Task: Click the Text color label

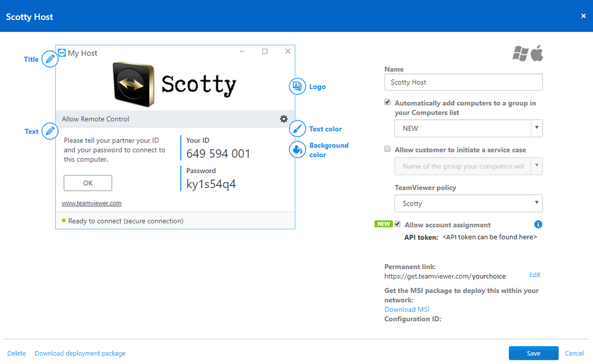Action: point(325,129)
